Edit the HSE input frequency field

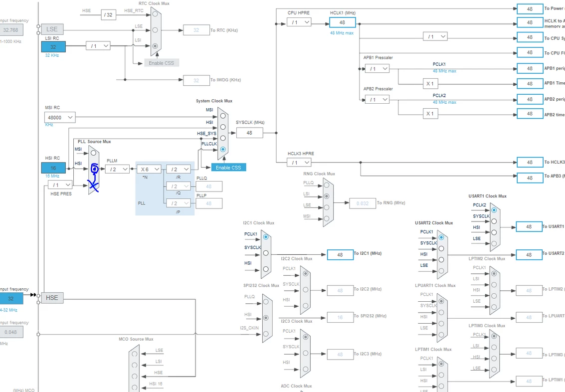[x=11, y=299]
